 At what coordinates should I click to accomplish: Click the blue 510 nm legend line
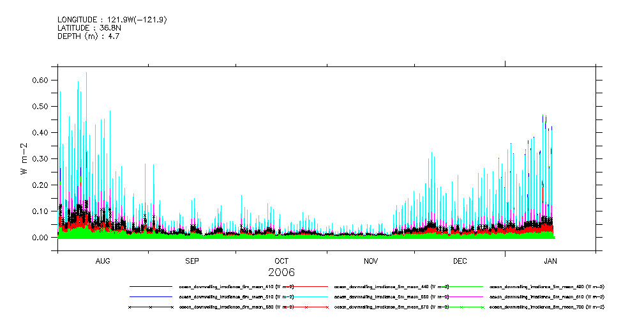[x=151, y=297]
